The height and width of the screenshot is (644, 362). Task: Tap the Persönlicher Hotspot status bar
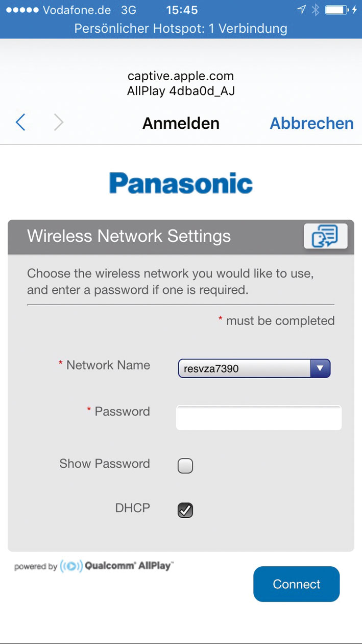pos(181,28)
